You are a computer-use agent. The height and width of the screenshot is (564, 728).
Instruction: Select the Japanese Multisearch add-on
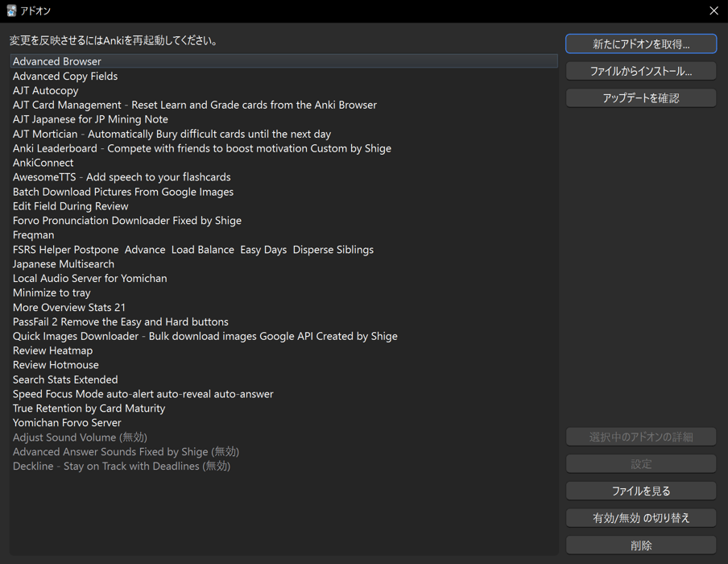click(63, 263)
